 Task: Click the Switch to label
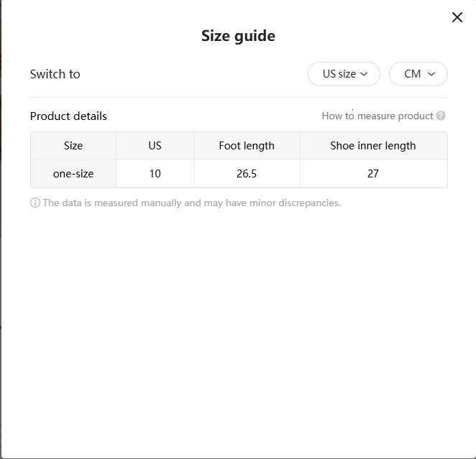click(x=55, y=74)
